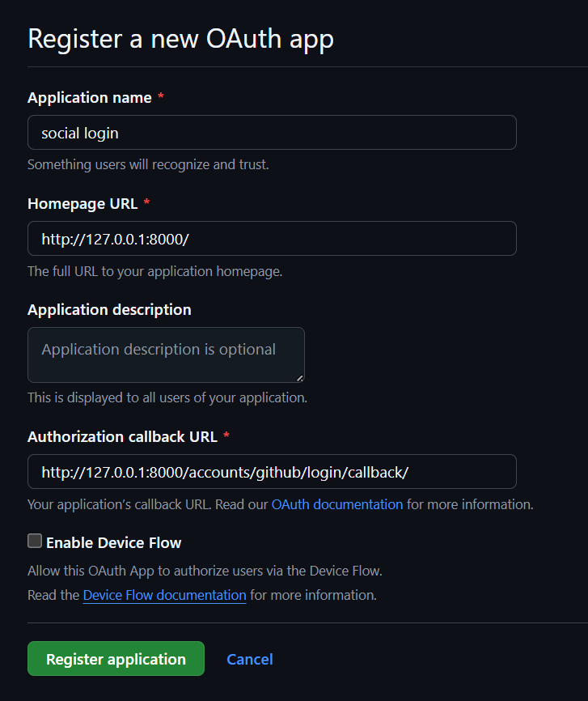Click inside the Application description textarea
The image size is (588, 701).
(166, 355)
